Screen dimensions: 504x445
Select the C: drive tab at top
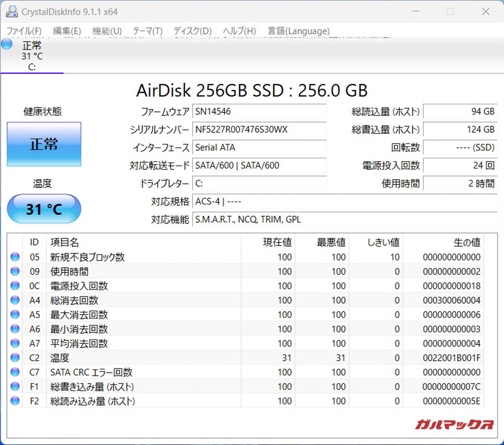(32, 56)
